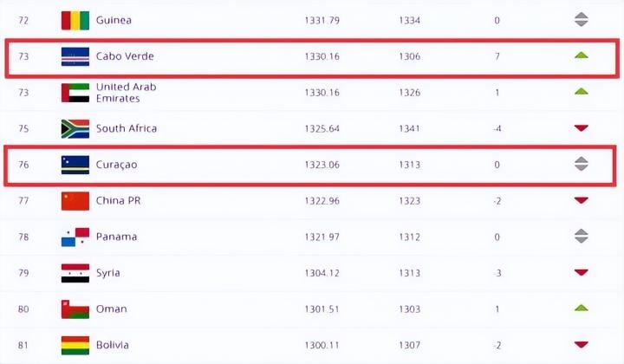The image size is (624, 364).
Task: Open the China PR team link
Action: [x=120, y=201]
